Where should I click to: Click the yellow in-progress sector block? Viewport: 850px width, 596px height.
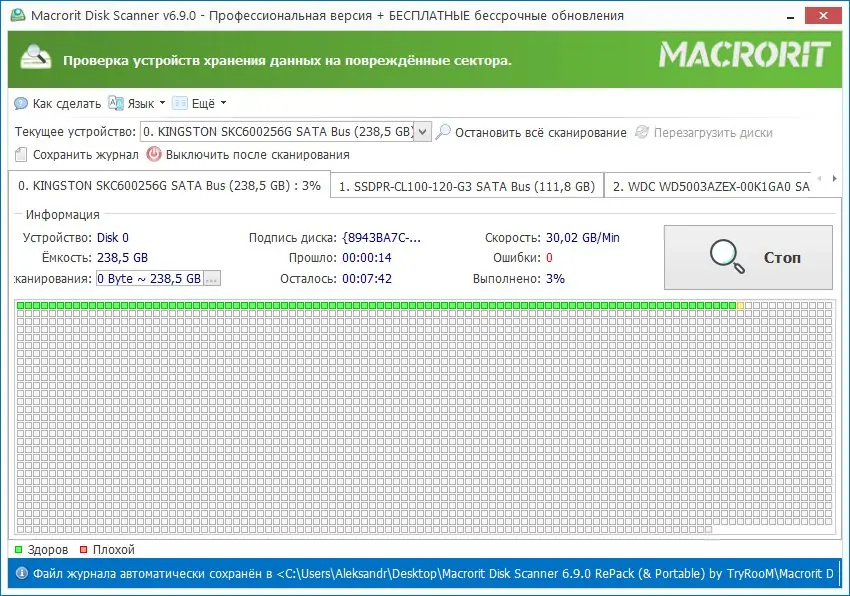point(740,306)
